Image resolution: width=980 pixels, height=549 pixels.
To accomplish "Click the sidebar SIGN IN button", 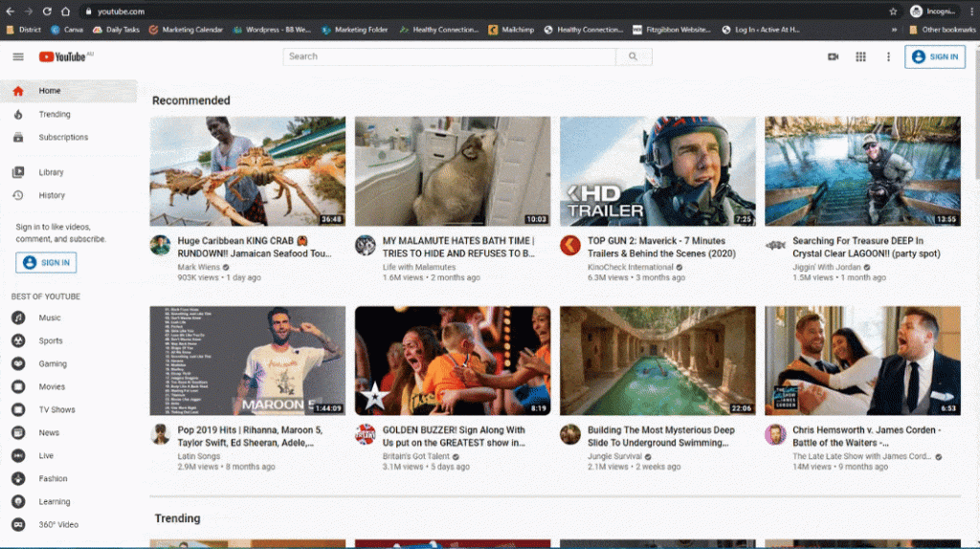I will [x=46, y=263].
